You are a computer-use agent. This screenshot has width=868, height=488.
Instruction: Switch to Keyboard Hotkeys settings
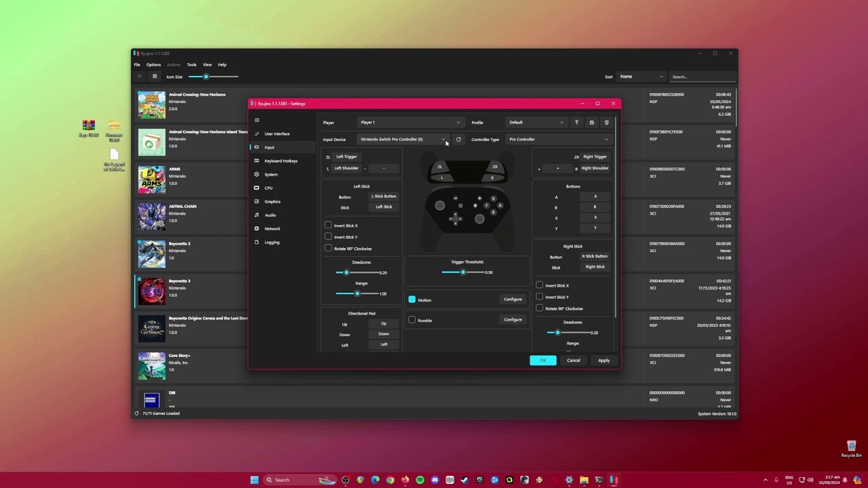point(282,161)
